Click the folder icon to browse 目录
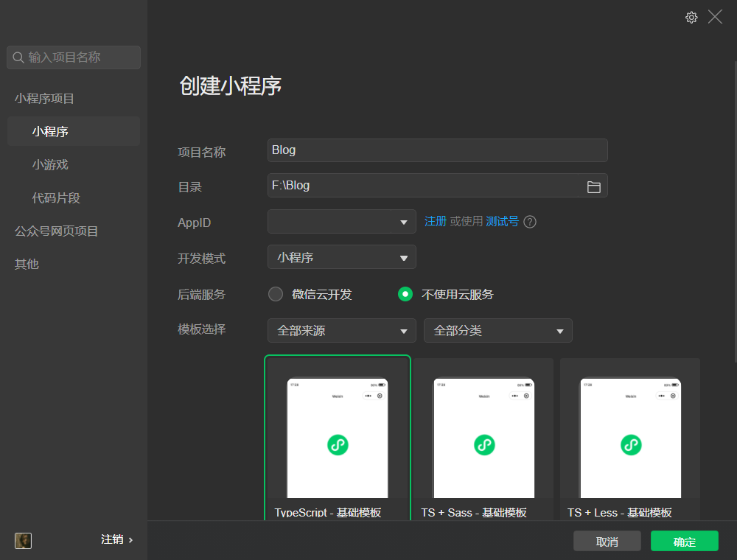The height and width of the screenshot is (560, 737). [594, 186]
